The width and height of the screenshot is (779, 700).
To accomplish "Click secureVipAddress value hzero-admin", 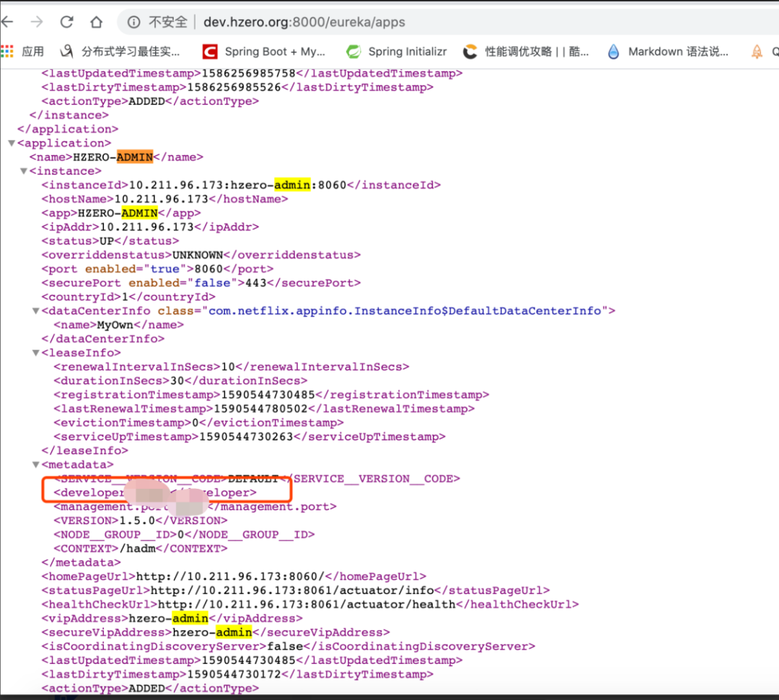I will point(212,632).
